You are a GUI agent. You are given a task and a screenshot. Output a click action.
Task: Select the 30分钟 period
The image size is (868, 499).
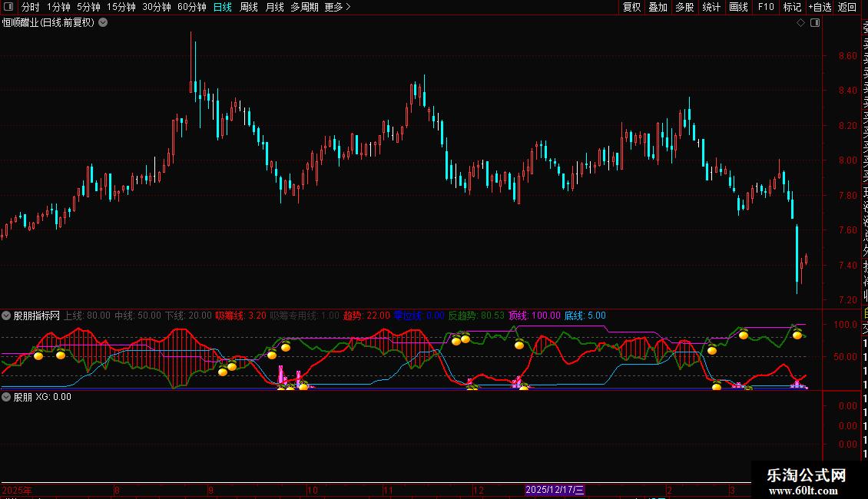[x=157, y=7]
